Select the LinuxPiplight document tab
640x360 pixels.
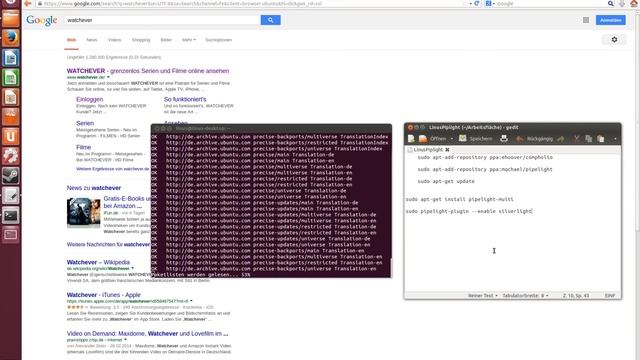pos(428,150)
